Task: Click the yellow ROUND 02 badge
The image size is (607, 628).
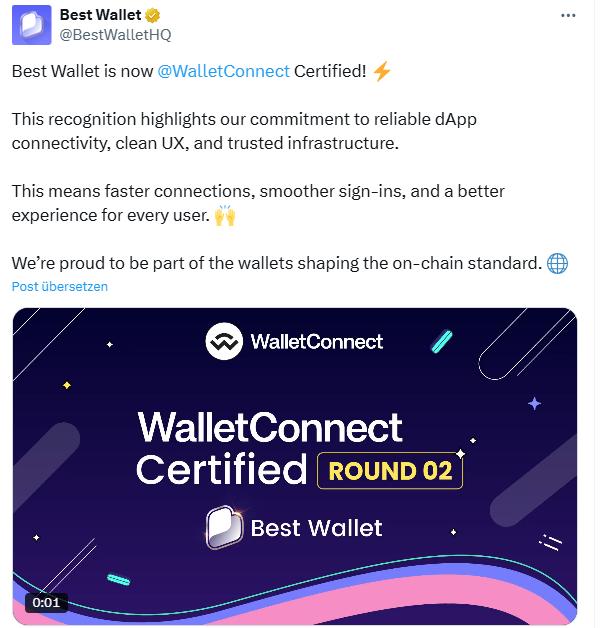Action: [391, 471]
